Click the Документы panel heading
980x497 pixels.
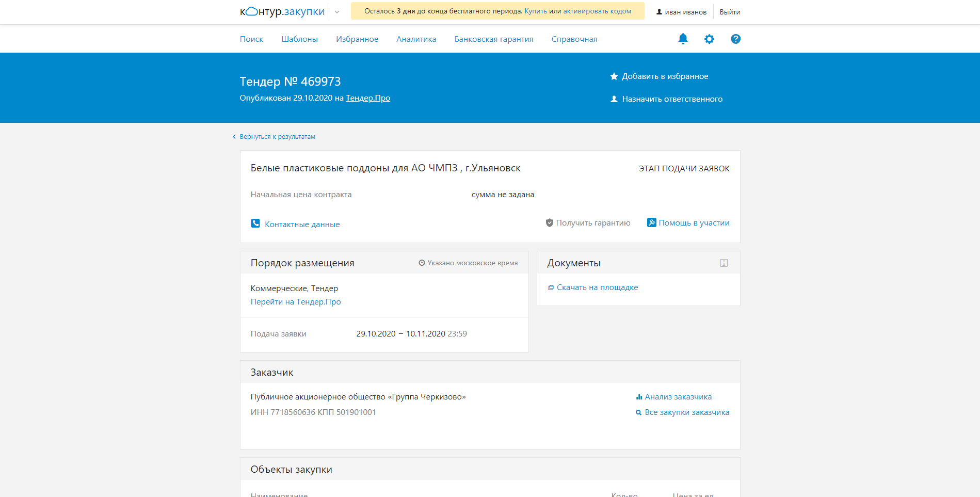click(x=574, y=263)
